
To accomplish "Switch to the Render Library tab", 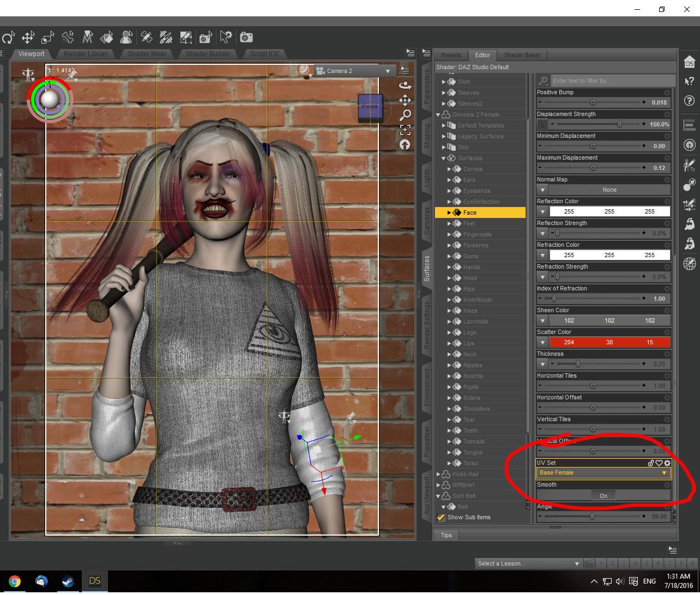I will tap(86, 53).
